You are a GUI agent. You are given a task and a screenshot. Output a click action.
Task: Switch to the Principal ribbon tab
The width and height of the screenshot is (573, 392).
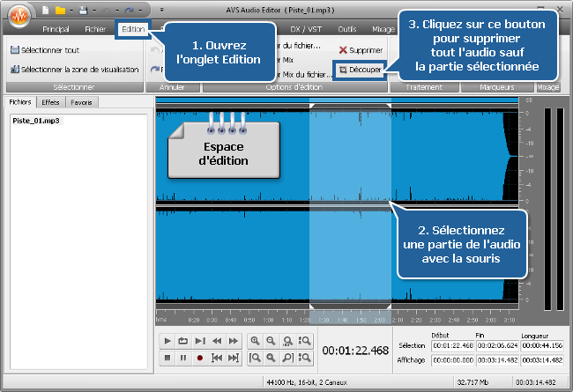coord(56,29)
